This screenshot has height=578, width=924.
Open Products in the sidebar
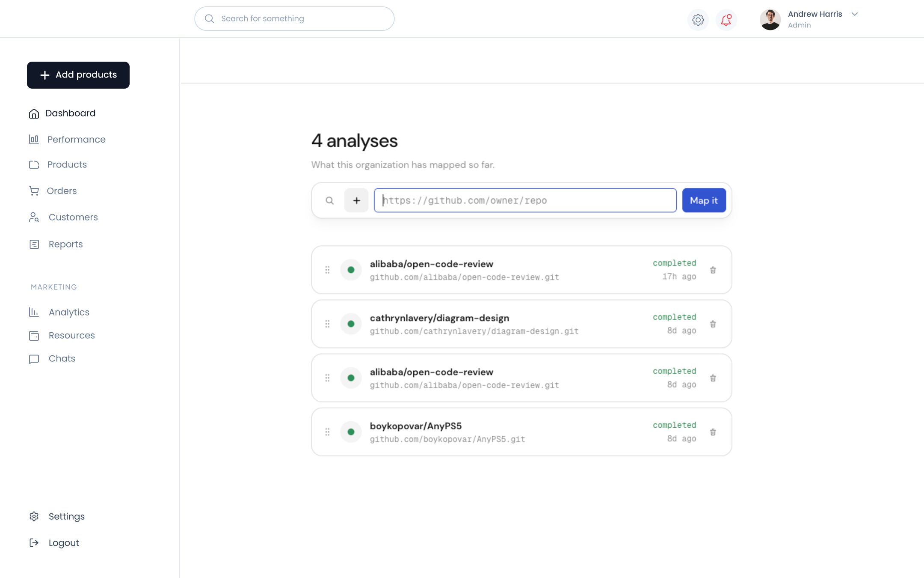point(58,164)
